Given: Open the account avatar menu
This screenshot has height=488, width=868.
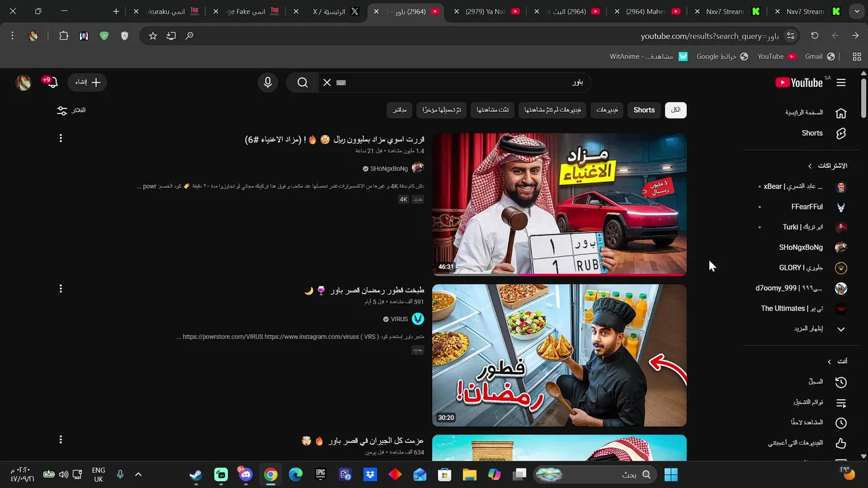Looking at the screenshot, I should [24, 83].
